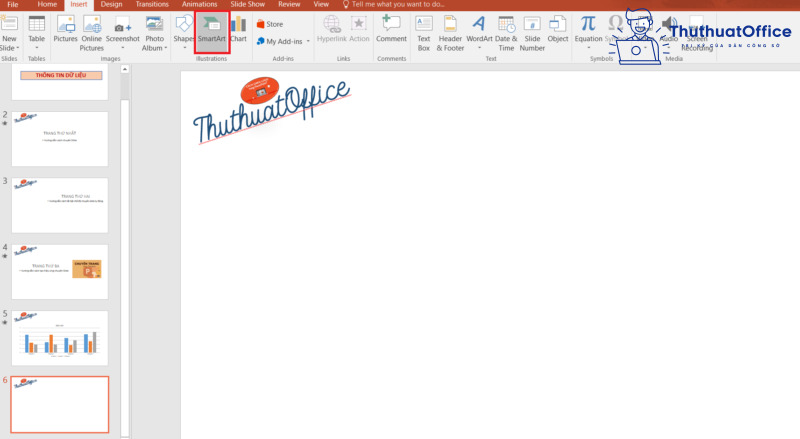Insert a Chart
Screen dimensions: 800x439
pyautogui.click(x=238, y=30)
